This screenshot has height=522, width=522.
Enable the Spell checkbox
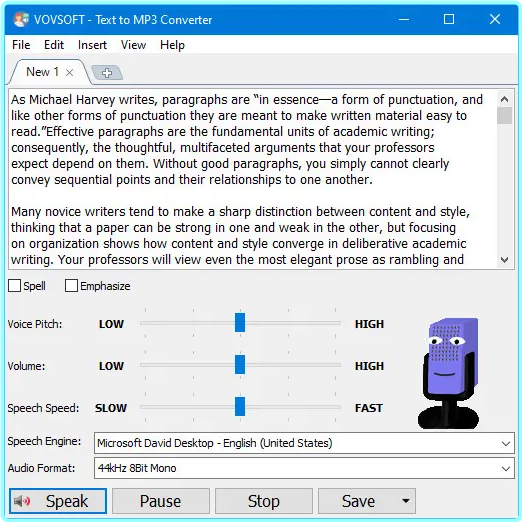pyautogui.click(x=14, y=286)
